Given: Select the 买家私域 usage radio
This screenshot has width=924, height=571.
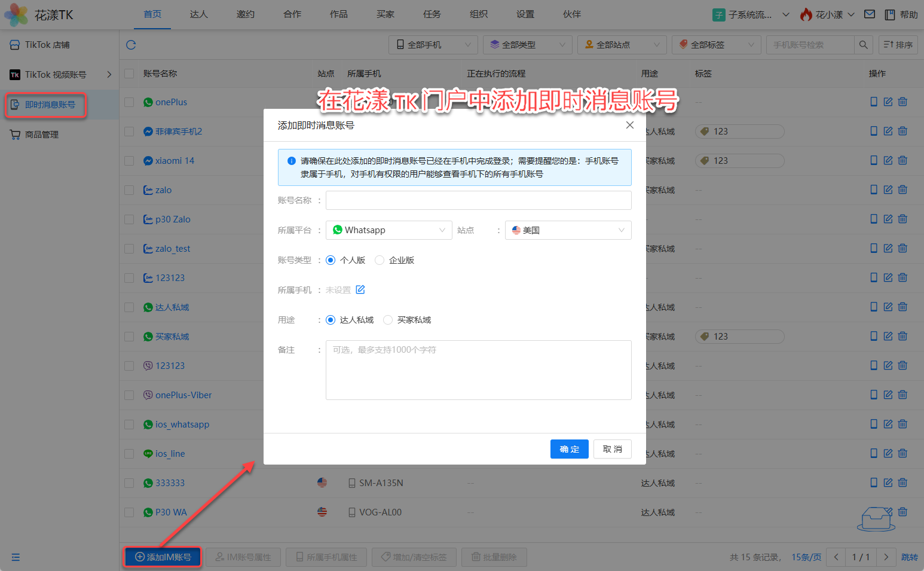Looking at the screenshot, I should pos(388,320).
